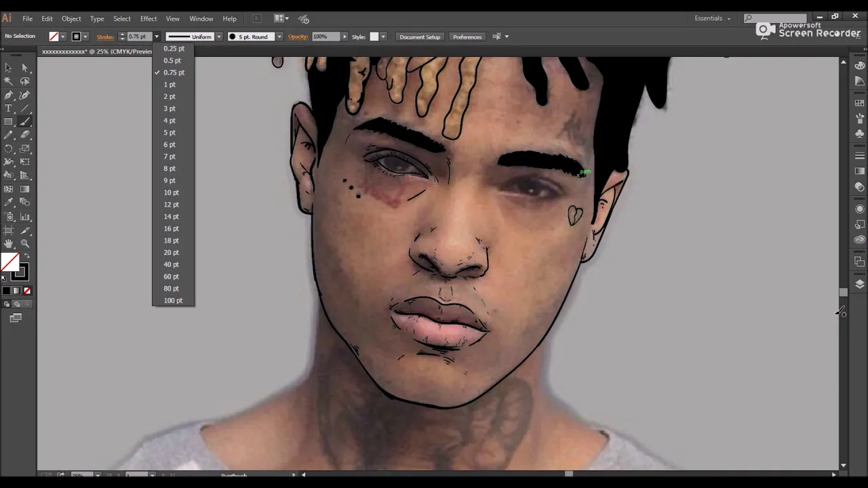Select the Artboard tool

8,230
